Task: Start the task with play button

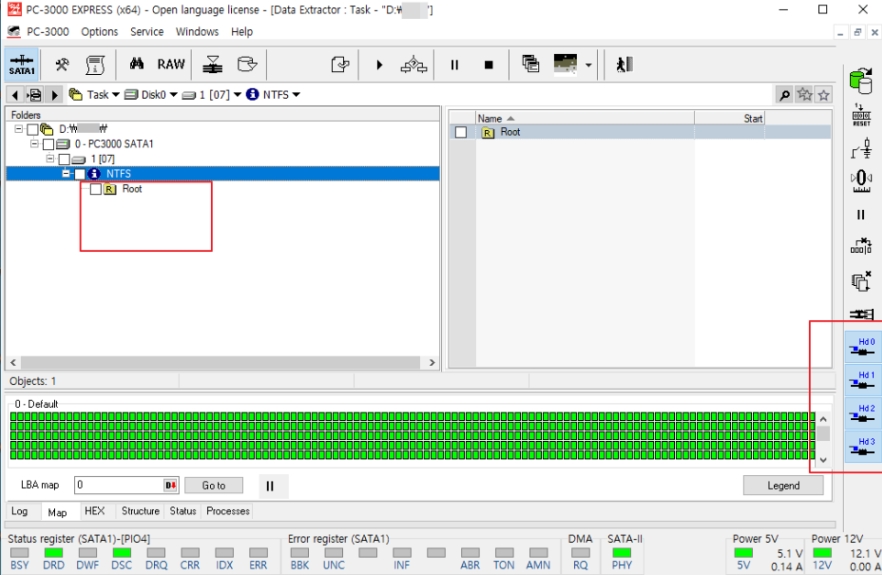Action: tap(379, 65)
